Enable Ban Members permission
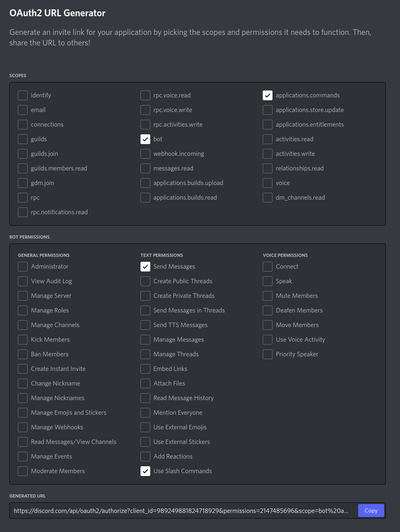Screen dimensions: 400x532 [x=23, y=354]
